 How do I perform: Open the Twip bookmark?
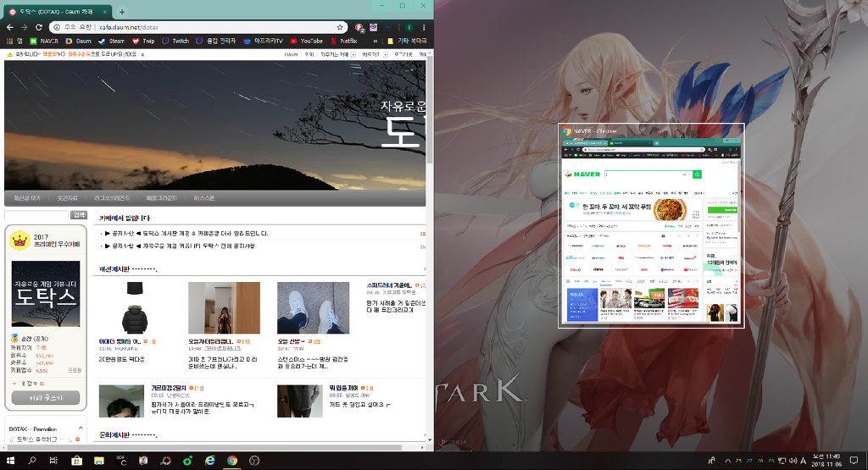click(143, 41)
